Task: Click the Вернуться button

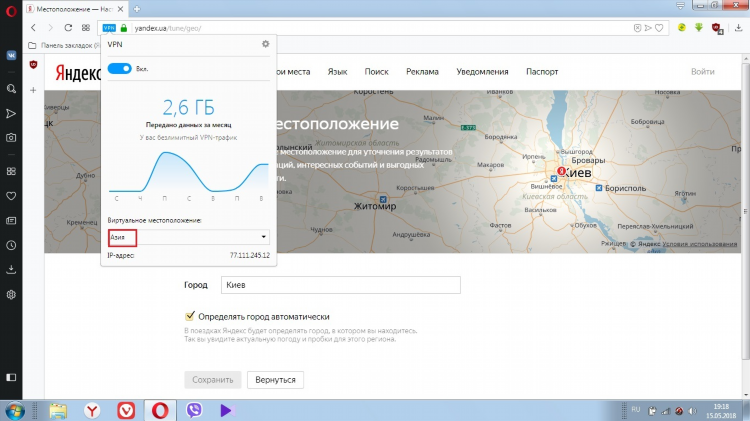Action: point(275,380)
